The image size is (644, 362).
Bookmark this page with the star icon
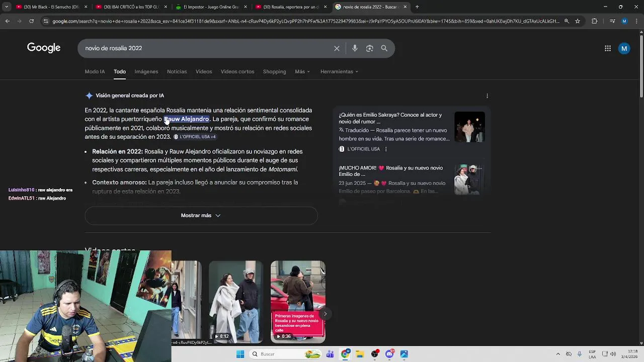point(578,21)
